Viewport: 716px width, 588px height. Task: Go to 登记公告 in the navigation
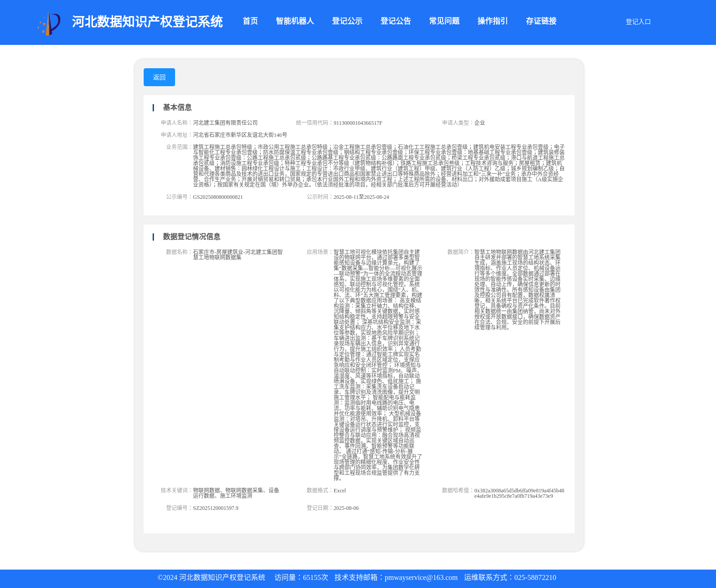click(395, 21)
